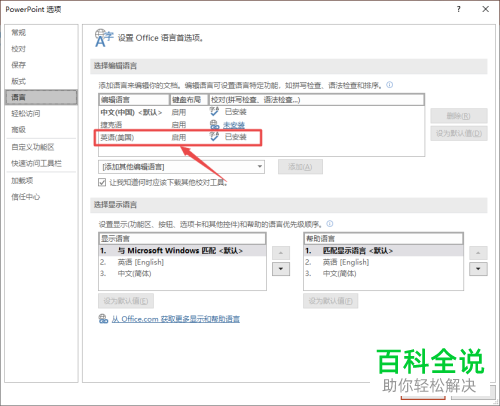Image resolution: width=500 pixels, height=406 pixels.
Task: Click the 帮助语言 list header
Action: click(x=383, y=238)
